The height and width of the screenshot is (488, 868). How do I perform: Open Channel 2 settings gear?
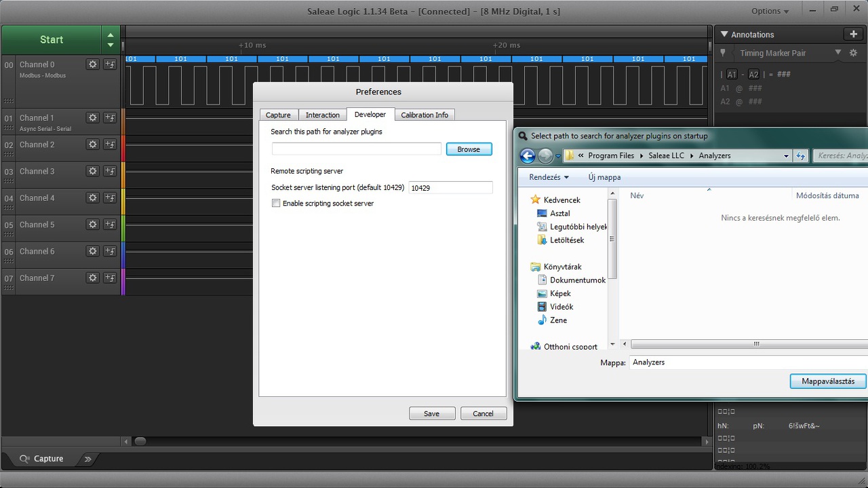pyautogui.click(x=93, y=145)
